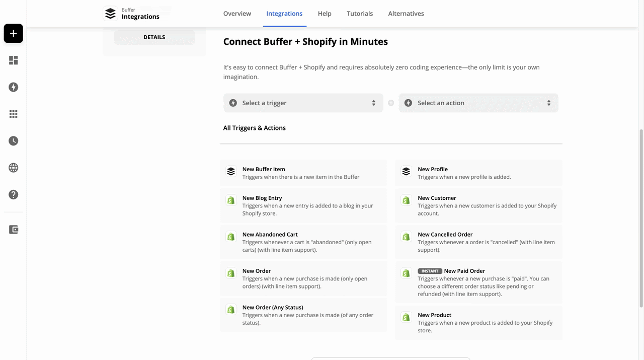Select the New Blog Entry trigger title
The height and width of the screenshot is (360, 644).
click(x=262, y=198)
